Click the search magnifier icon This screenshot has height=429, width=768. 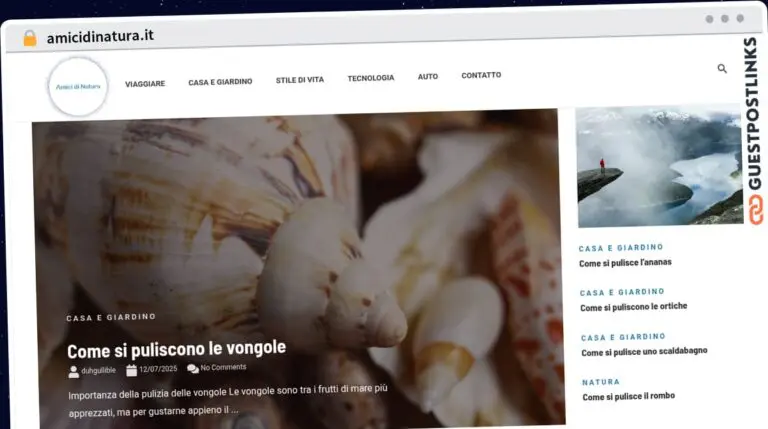point(722,69)
